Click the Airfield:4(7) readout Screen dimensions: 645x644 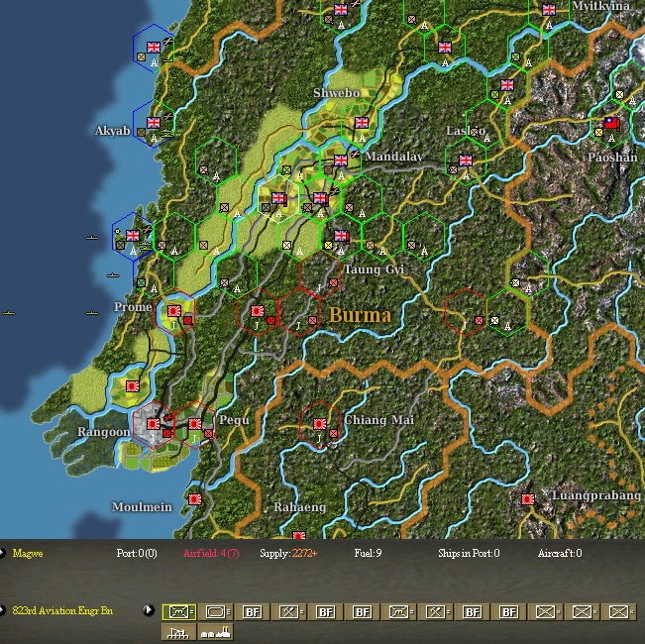211,553
